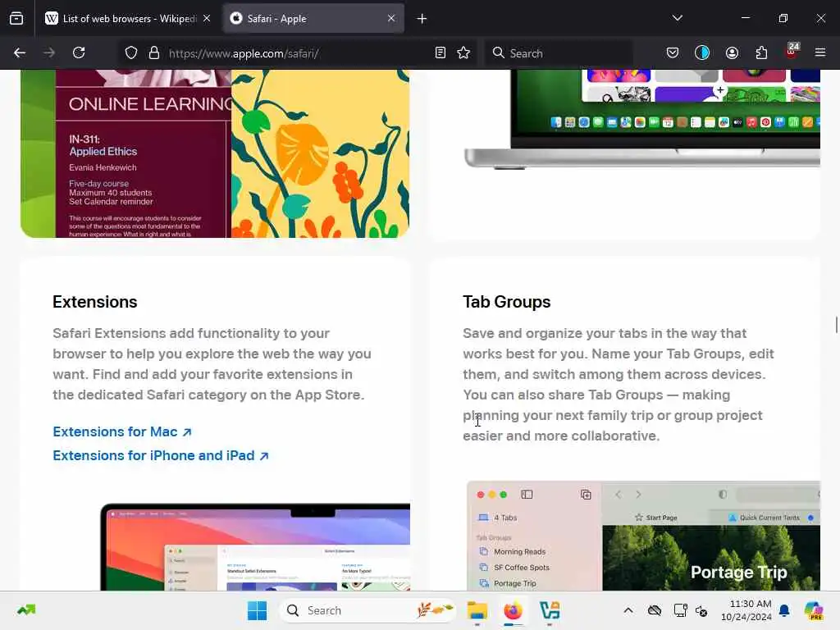Close the Wikipedia tab
This screenshot has height=630, width=840.
pos(207,18)
